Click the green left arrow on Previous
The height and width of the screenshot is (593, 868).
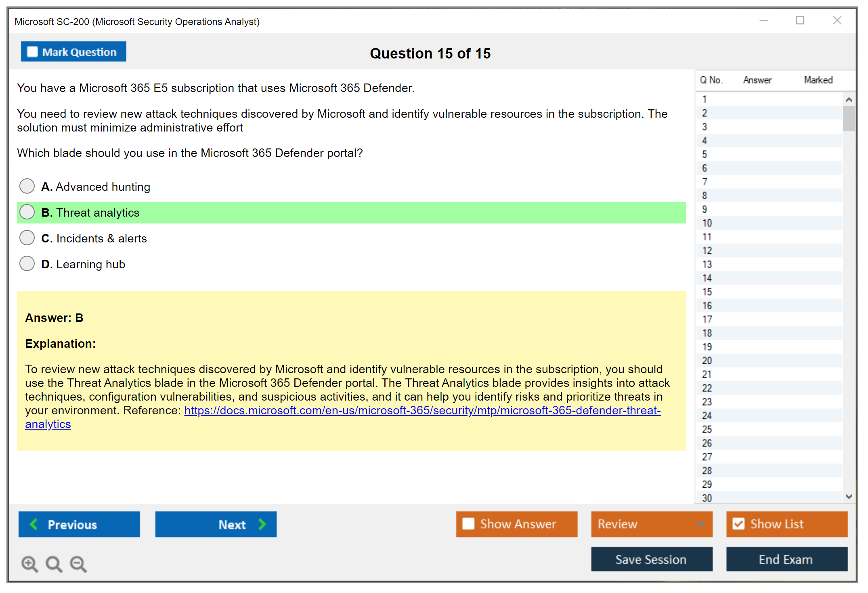pos(34,524)
